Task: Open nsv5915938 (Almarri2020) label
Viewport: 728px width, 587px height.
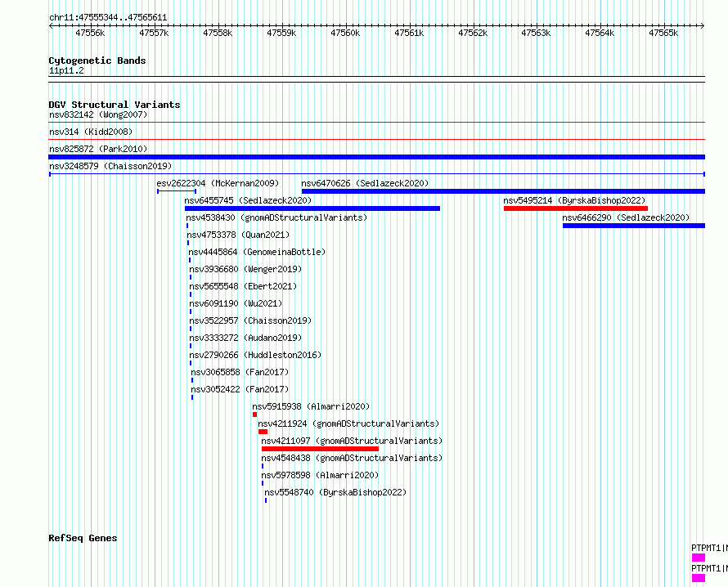Action: point(311,406)
